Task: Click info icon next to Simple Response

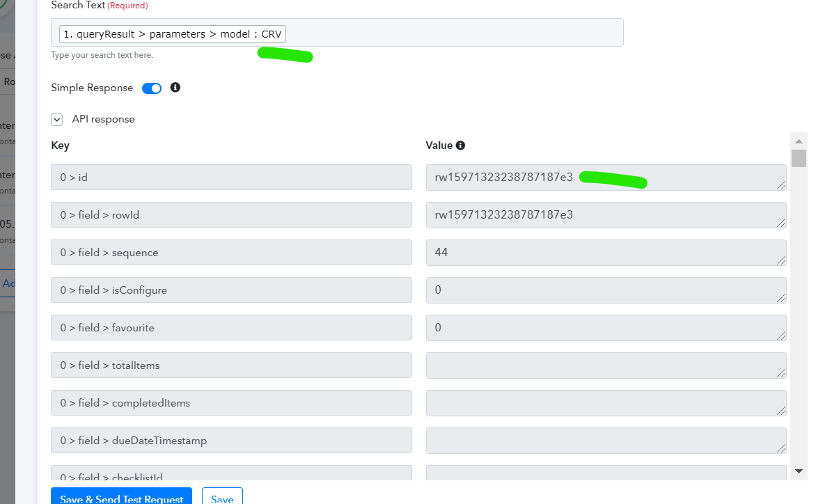Action: click(175, 88)
